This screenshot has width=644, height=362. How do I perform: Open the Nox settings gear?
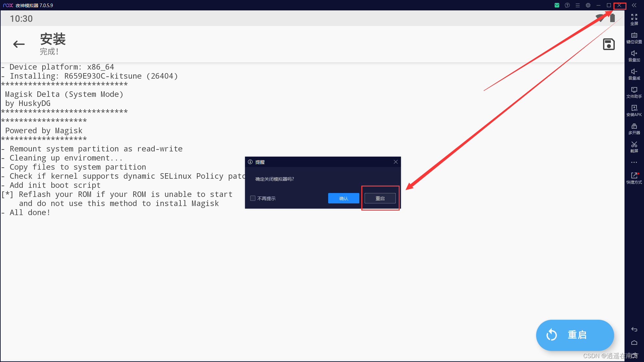(x=588, y=5)
